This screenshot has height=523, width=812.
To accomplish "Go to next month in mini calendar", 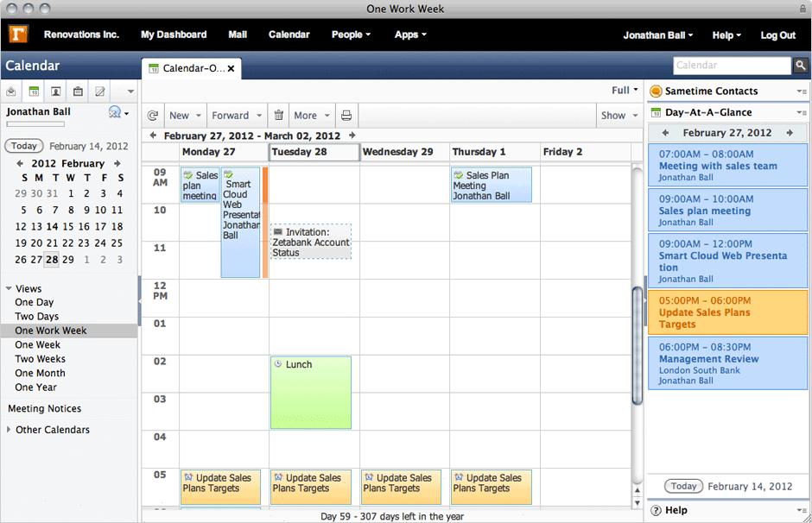I will pos(117,163).
